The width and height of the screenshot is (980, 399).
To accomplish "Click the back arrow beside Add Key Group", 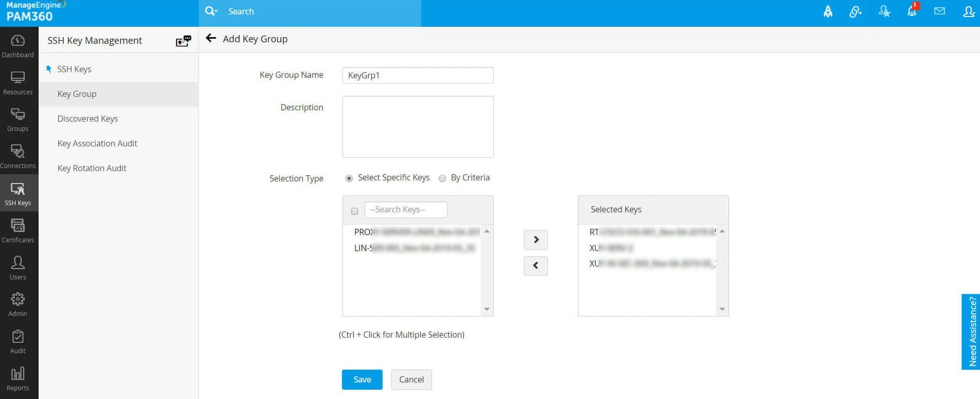I will [211, 38].
